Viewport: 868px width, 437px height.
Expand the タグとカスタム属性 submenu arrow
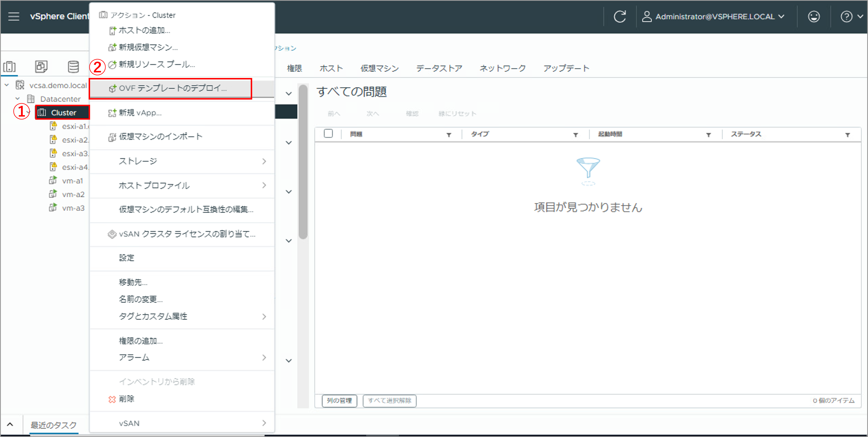tap(264, 316)
